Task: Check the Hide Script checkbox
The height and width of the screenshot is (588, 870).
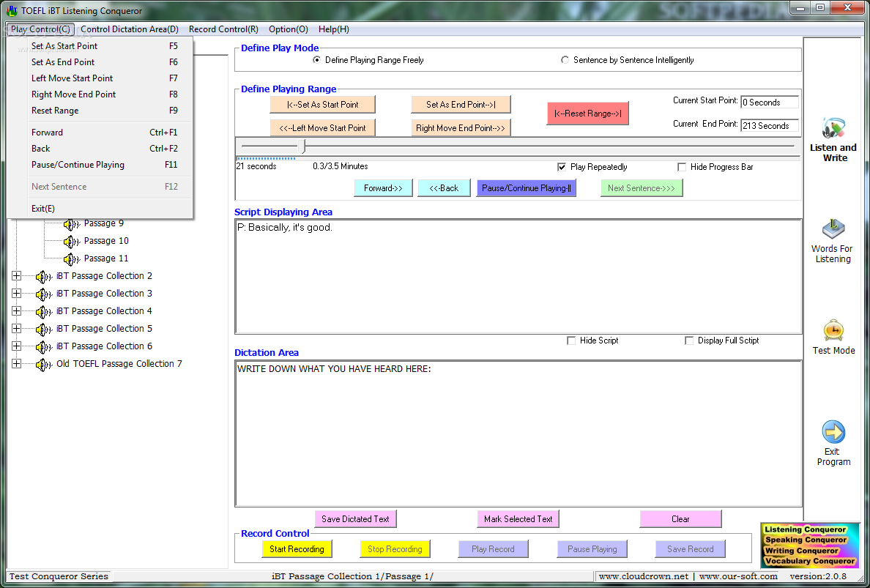Action: click(571, 340)
